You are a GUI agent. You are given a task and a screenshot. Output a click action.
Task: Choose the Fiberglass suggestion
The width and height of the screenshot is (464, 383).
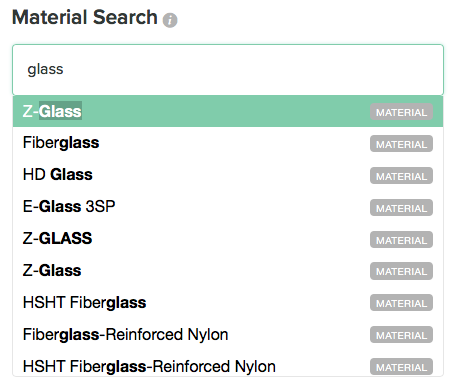(x=228, y=143)
